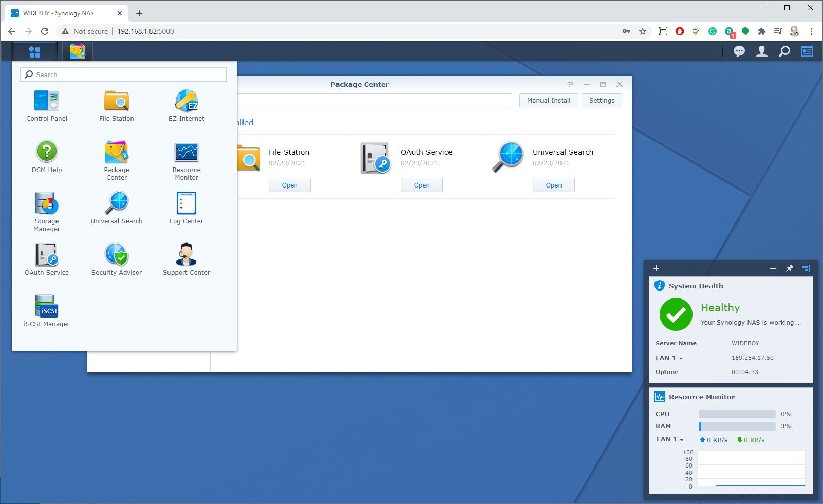The height and width of the screenshot is (504, 823).
Task: Open Support Center icon
Action: [x=186, y=260]
